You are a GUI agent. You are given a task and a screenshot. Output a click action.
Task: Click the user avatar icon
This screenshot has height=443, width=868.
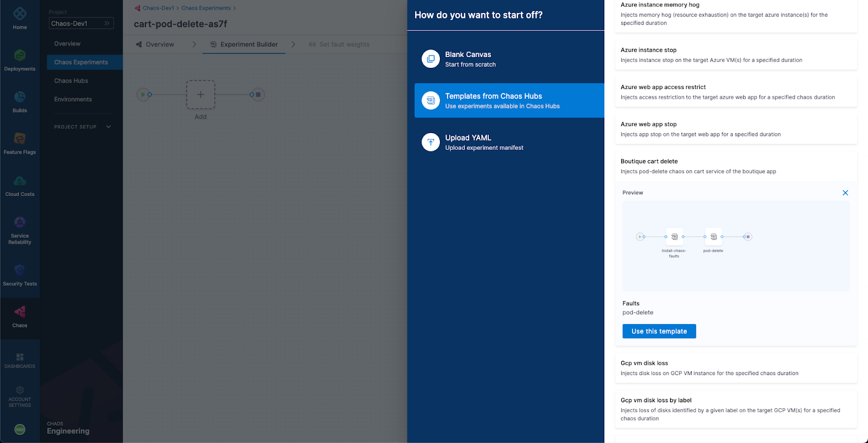[x=20, y=429]
